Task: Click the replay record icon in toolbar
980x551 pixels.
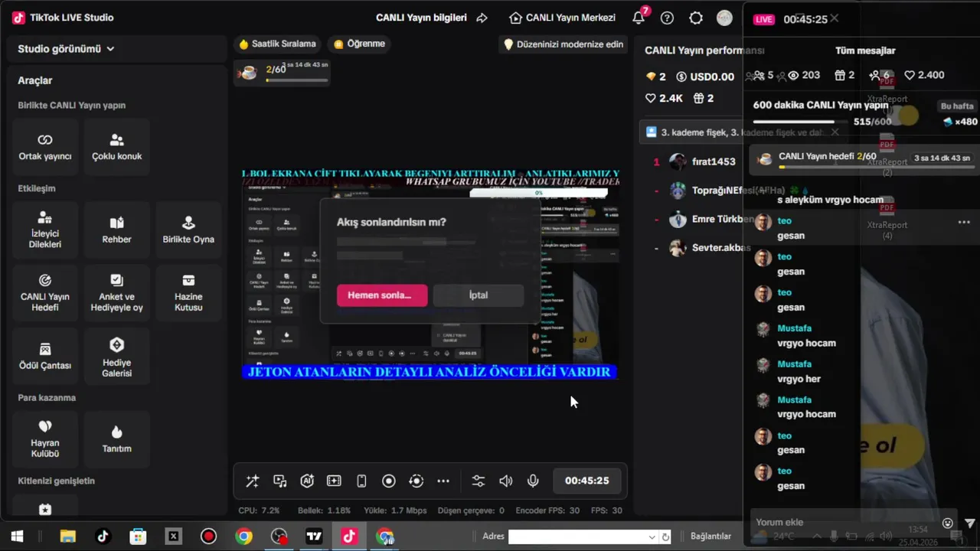Action: [x=416, y=481]
